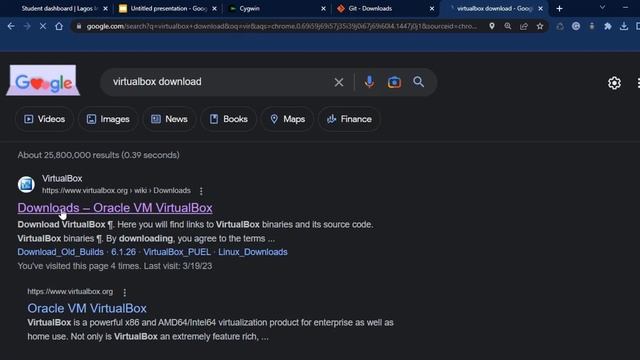The height and width of the screenshot is (360, 640).
Task: Filter results by Videos
Action: click(x=44, y=119)
